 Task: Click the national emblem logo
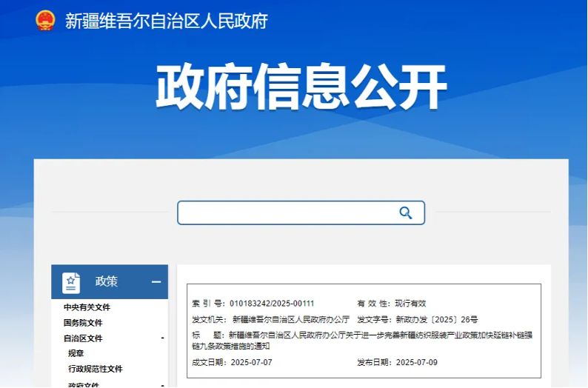coord(46,20)
